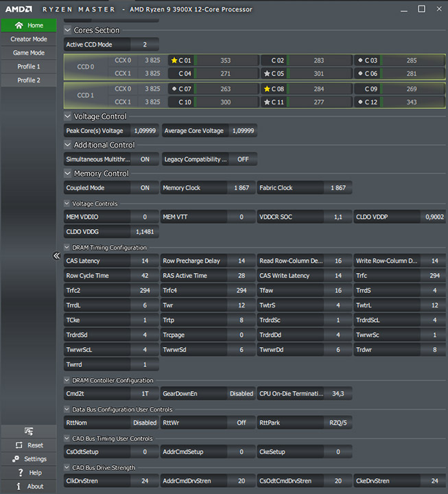
Task: Collapse sidebar with double chevron icon
Action: [56, 255]
